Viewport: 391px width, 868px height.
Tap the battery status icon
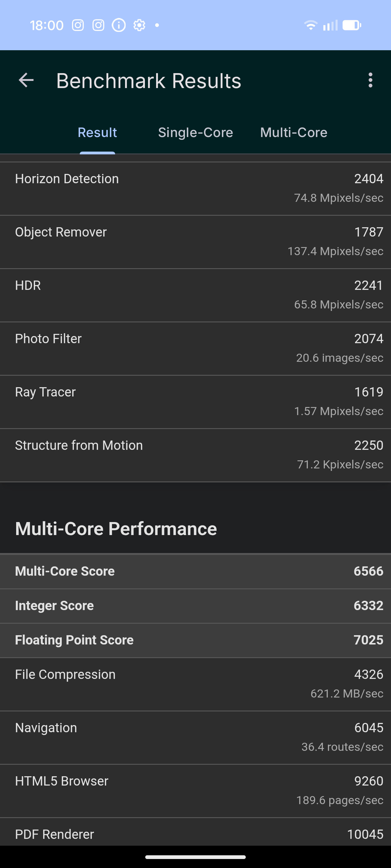(x=352, y=25)
